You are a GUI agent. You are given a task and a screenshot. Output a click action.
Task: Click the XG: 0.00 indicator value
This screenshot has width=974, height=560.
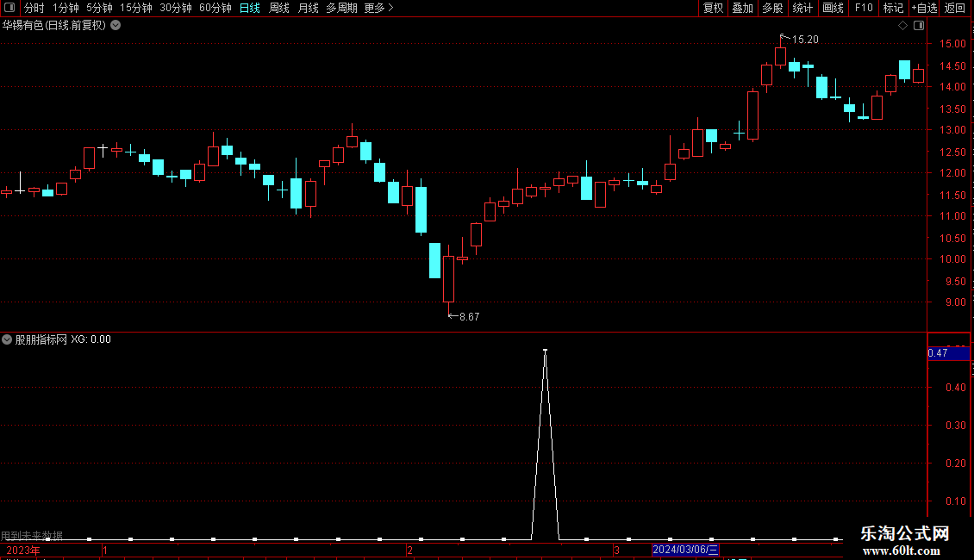pyautogui.click(x=91, y=339)
